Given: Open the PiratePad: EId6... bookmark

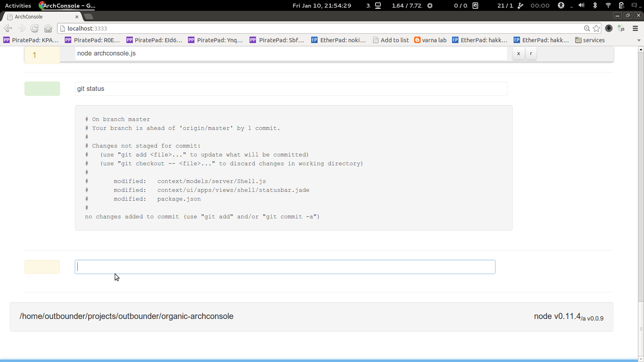Looking at the screenshot, I should 154,40.
